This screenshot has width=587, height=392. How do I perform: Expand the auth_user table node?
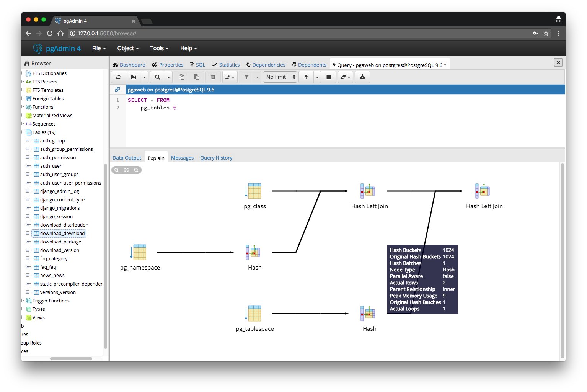(x=28, y=166)
